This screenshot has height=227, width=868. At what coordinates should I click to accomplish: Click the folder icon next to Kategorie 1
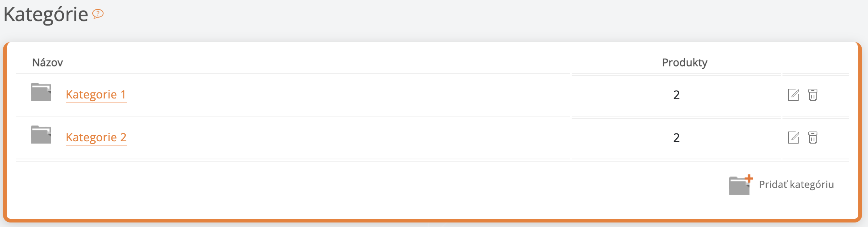[41, 92]
